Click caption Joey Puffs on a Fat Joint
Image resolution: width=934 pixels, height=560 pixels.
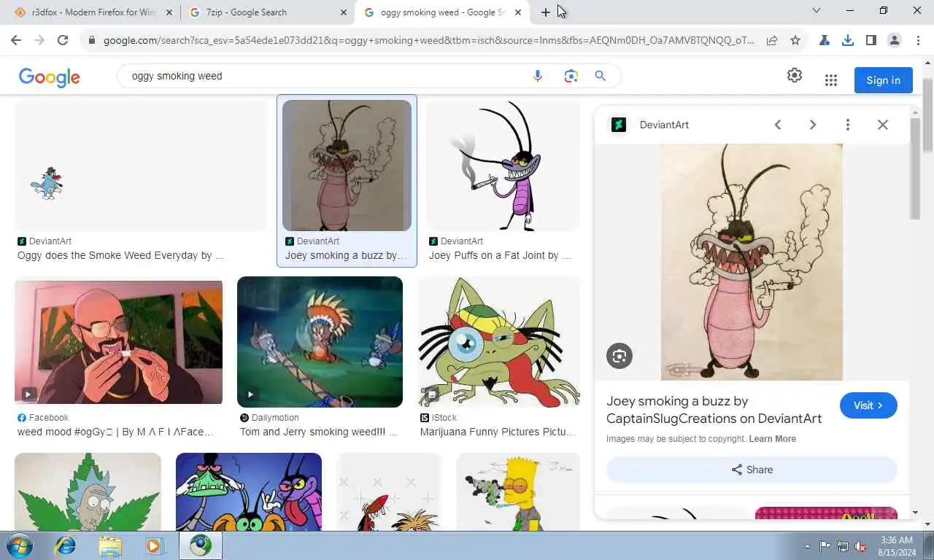click(x=501, y=255)
